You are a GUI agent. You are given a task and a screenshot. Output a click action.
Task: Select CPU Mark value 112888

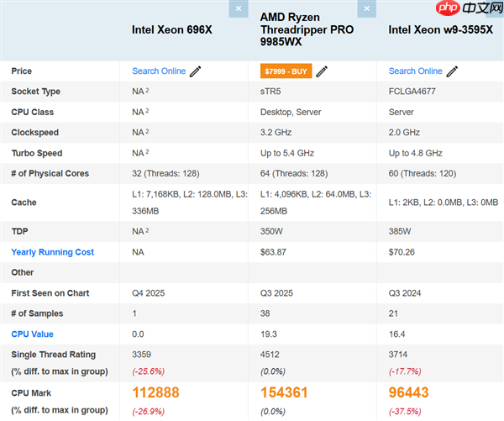point(156,392)
